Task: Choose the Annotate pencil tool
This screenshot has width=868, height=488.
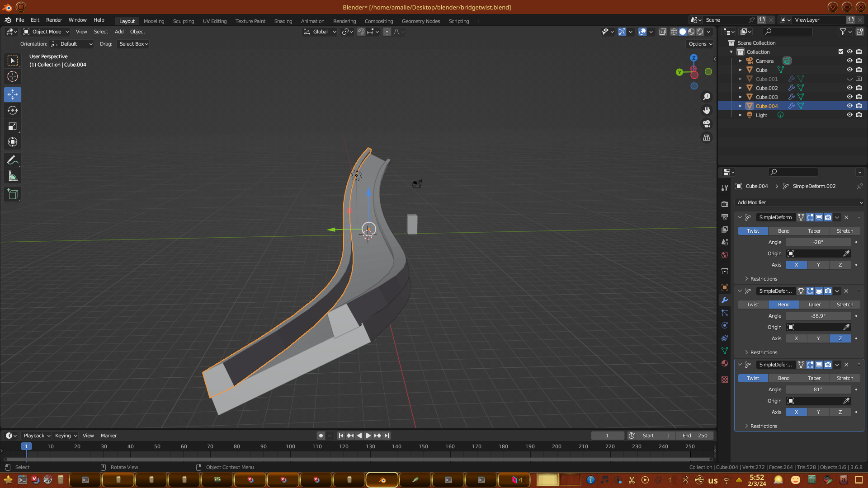Action: point(13,160)
